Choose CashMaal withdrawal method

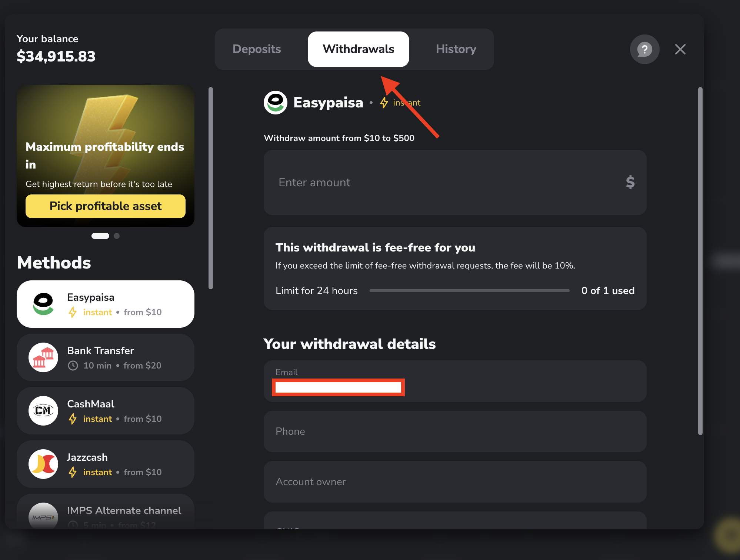pos(106,411)
